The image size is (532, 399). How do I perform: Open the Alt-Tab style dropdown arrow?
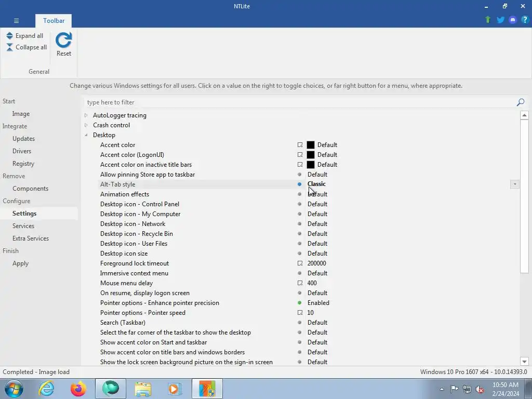(515, 184)
